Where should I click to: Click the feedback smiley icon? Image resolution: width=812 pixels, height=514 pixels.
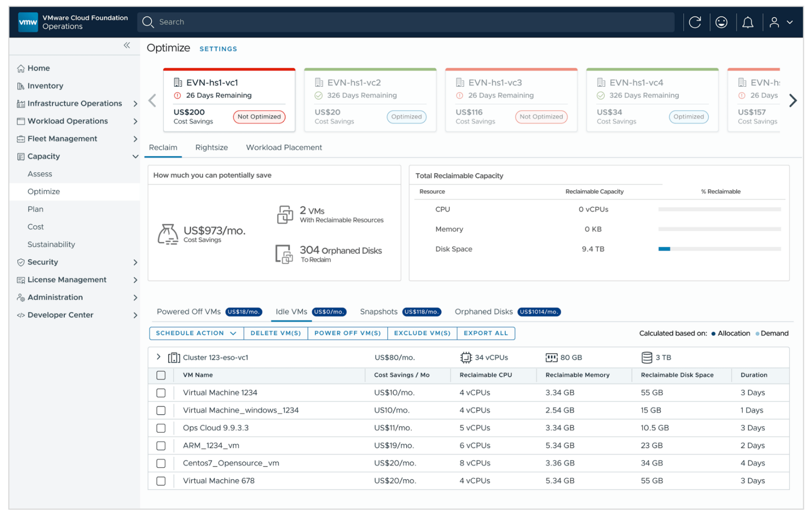[721, 22]
